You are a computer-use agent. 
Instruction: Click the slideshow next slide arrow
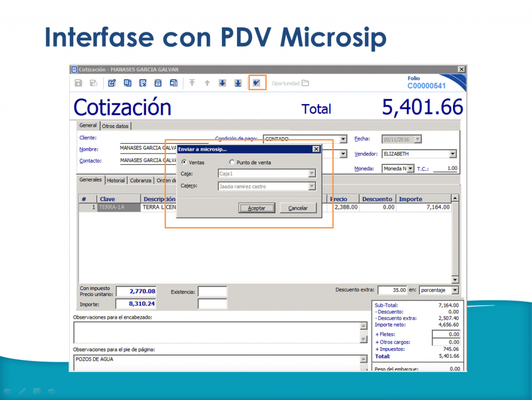(x=52, y=391)
